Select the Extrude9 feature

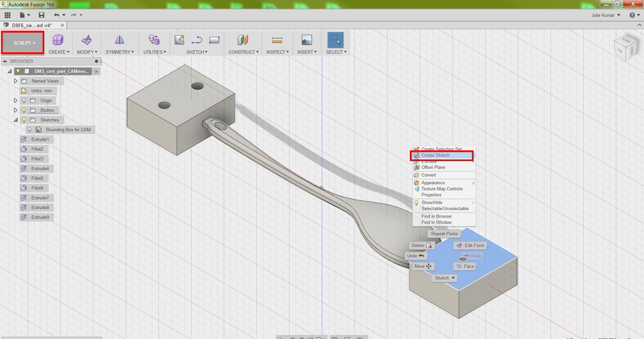click(x=37, y=217)
